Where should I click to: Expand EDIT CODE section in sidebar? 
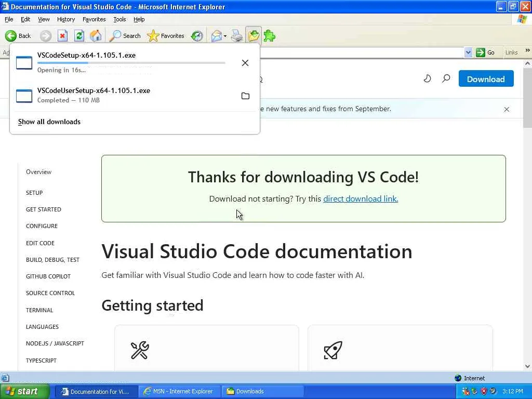coord(40,243)
